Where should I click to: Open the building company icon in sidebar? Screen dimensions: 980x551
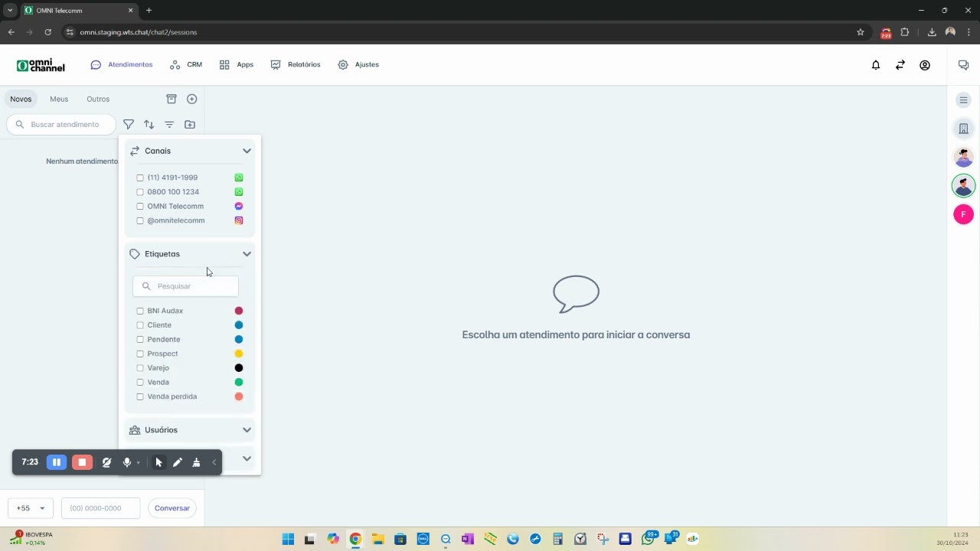pos(964,129)
